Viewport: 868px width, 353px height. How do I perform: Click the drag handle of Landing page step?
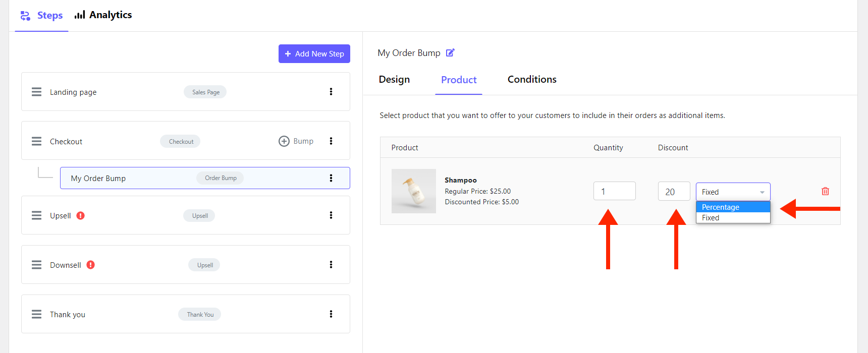click(x=36, y=92)
